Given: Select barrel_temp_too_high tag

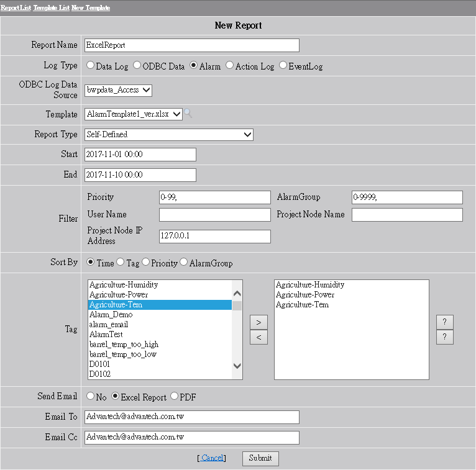Looking at the screenshot, I should (160, 345).
